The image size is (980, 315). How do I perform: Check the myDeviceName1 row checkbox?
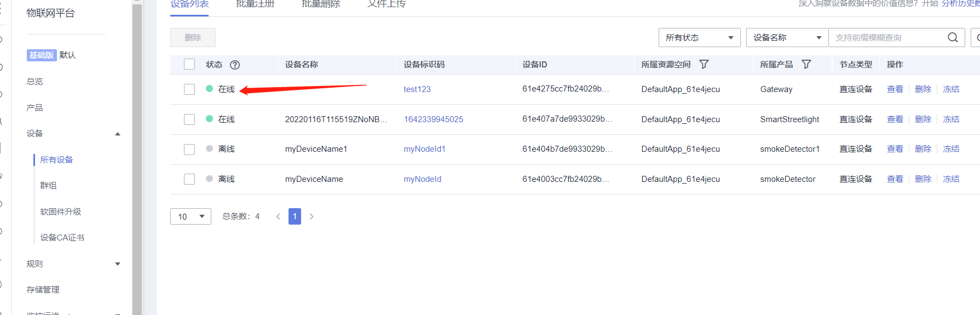(x=189, y=149)
